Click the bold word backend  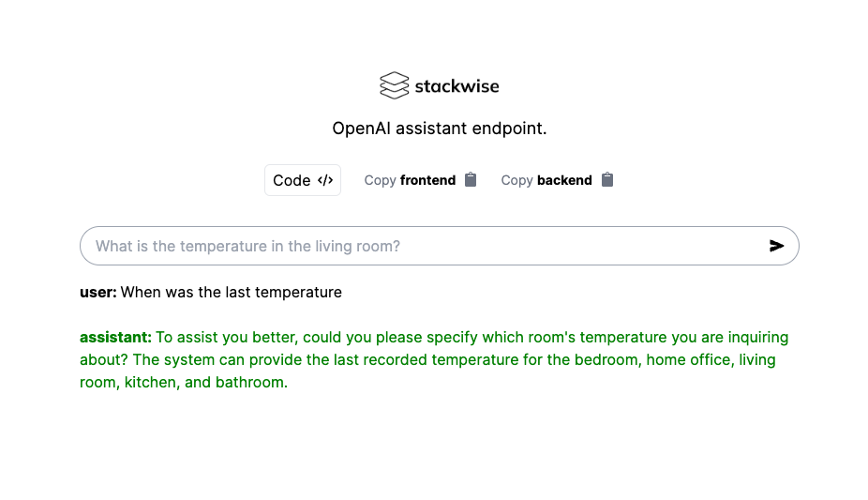click(564, 180)
